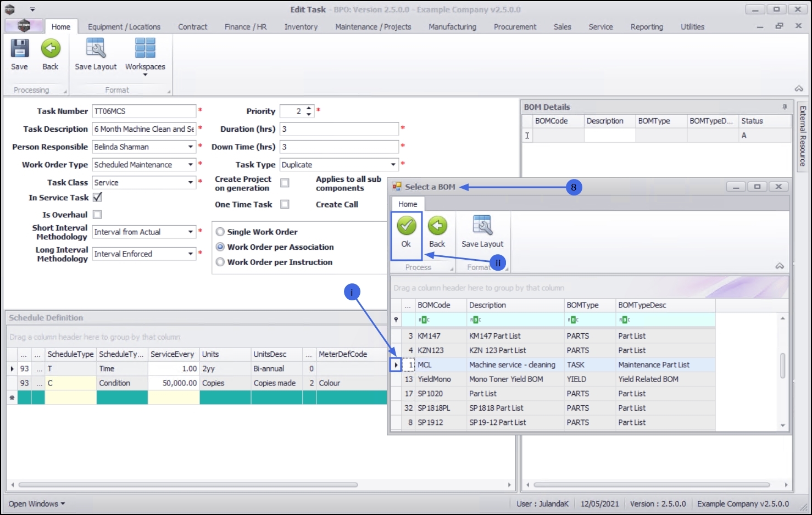This screenshot has width=812, height=515.
Task: Click the BOMTypeDesc column filter icon
Action: point(625,320)
